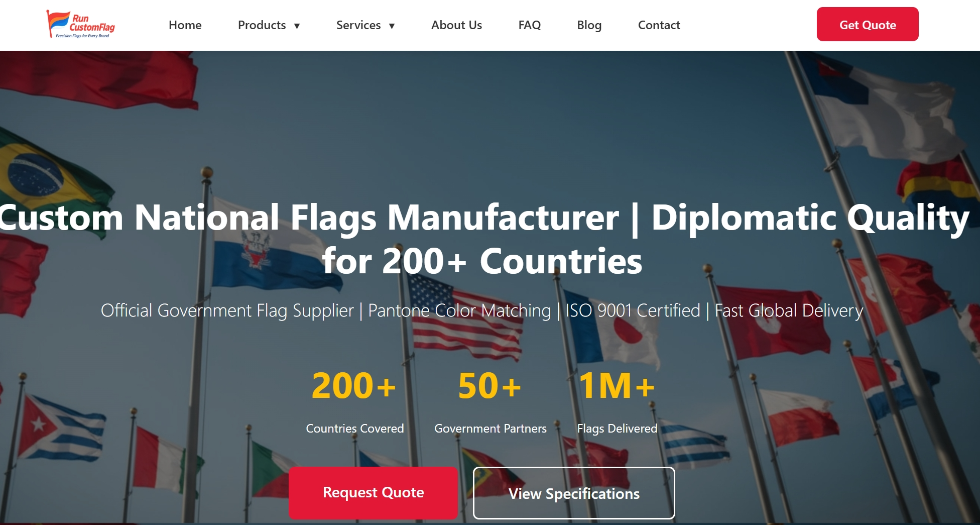Open the Products menu item
Viewport: 980px width, 525px height.
tap(262, 25)
